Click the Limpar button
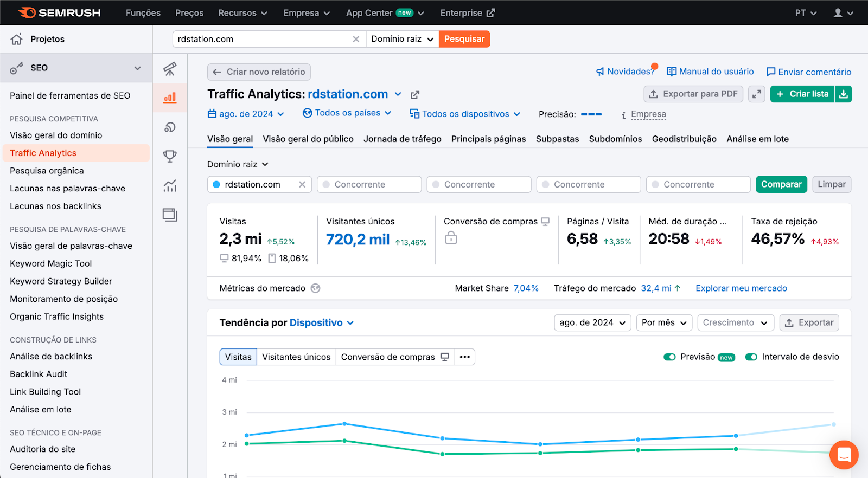 pyautogui.click(x=832, y=185)
